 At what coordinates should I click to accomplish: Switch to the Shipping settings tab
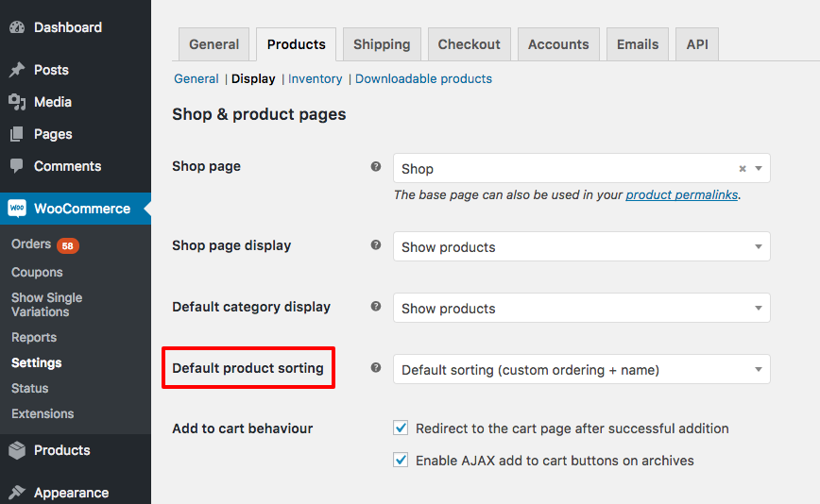click(x=382, y=44)
